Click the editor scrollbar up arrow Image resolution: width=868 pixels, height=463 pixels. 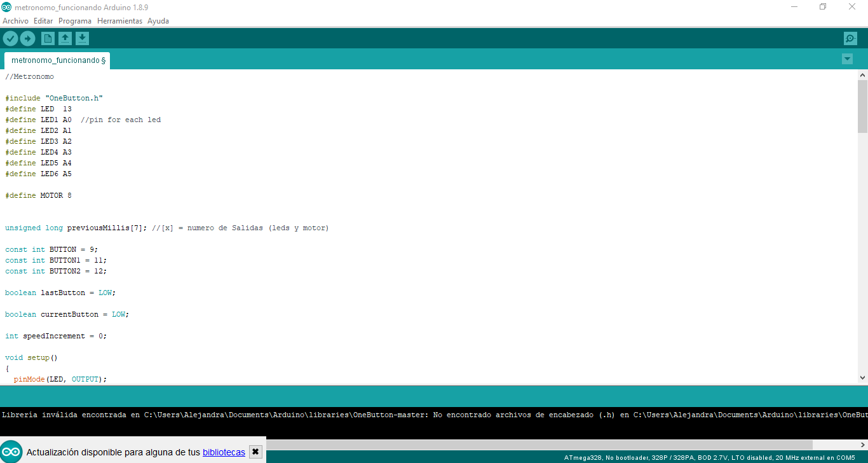(x=862, y=75)
